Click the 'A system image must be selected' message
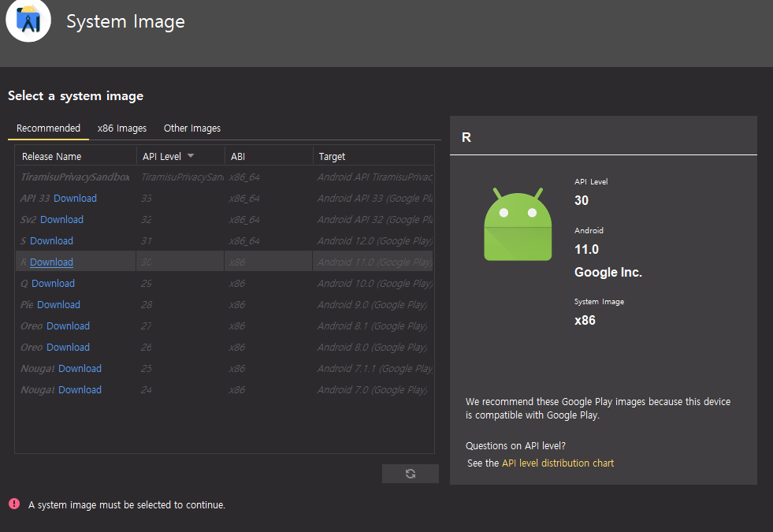 [x=127, y=504]
